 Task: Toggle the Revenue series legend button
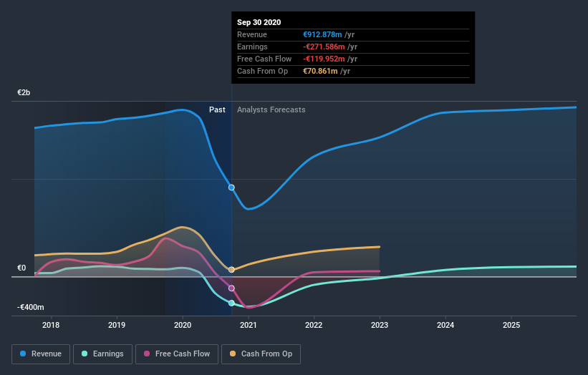click(x=41, y=354)
